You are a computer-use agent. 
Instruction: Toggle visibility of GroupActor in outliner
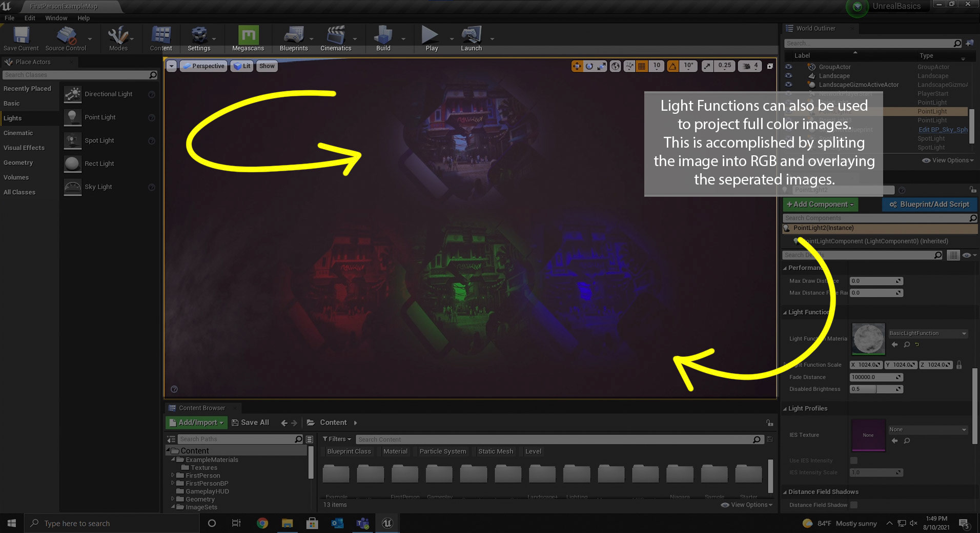(789, 67)
